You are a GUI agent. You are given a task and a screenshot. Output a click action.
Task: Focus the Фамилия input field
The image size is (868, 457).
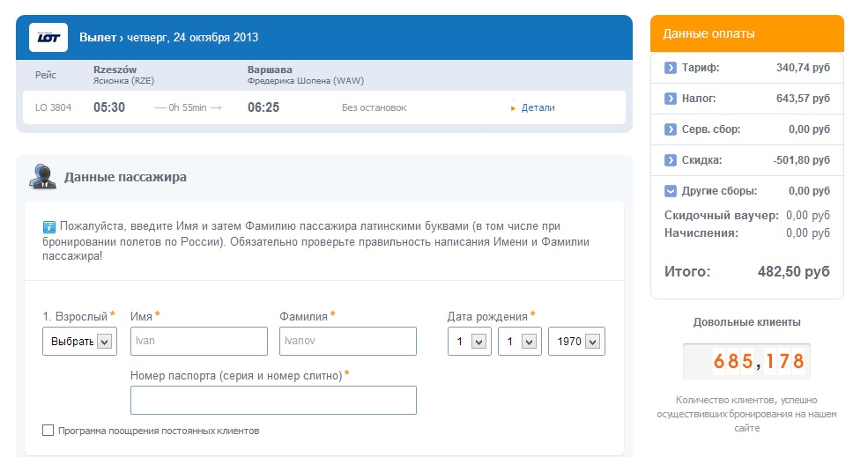[348, 341]
